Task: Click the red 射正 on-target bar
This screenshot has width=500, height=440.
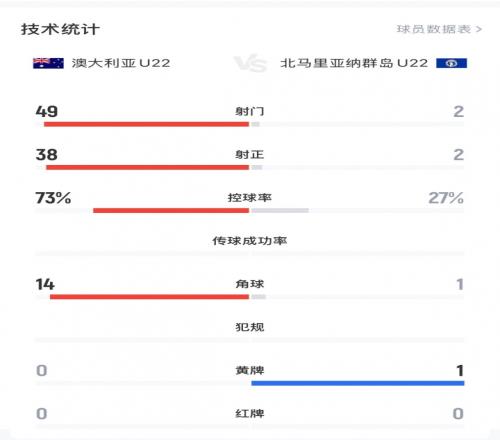Action: pos(148,167)
